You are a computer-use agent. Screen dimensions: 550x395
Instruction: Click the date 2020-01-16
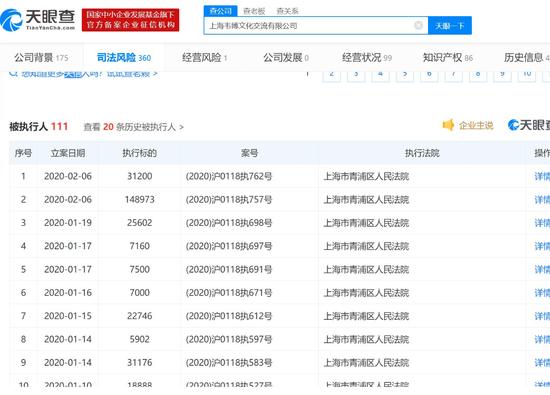tap(68, 293)
